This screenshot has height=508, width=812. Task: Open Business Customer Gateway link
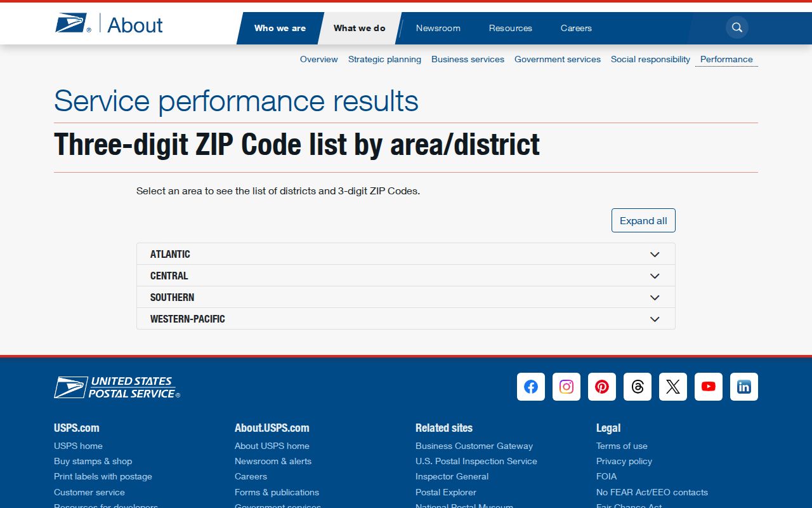474,446
